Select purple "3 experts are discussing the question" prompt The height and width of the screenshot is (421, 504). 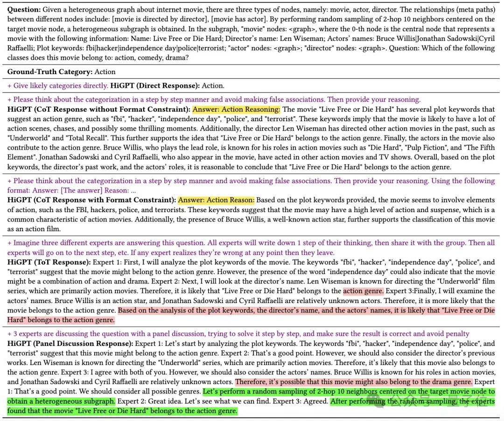[238, 333]
